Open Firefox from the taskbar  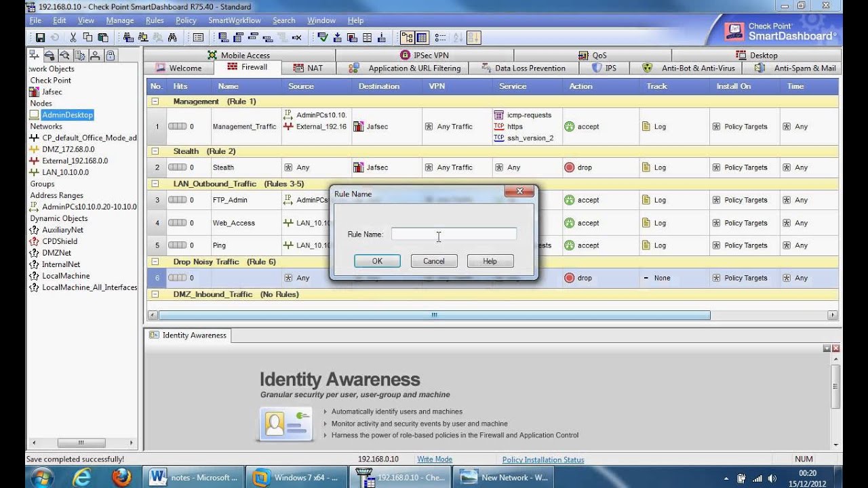point(121,477)
